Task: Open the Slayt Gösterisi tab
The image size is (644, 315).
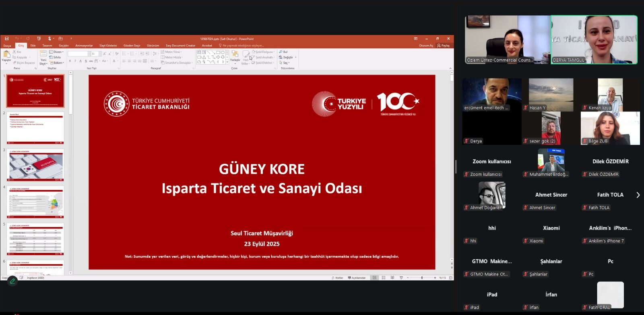Action: click(x=108, y=45)
